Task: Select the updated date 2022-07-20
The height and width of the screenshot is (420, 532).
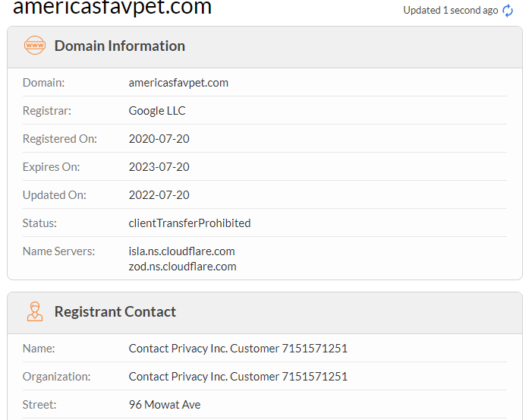Action: click(159, 195)
